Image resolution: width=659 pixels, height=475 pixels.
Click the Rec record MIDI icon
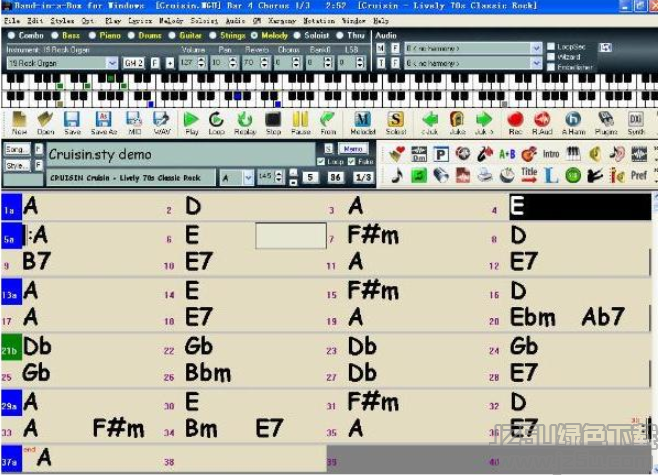[515, 123]
